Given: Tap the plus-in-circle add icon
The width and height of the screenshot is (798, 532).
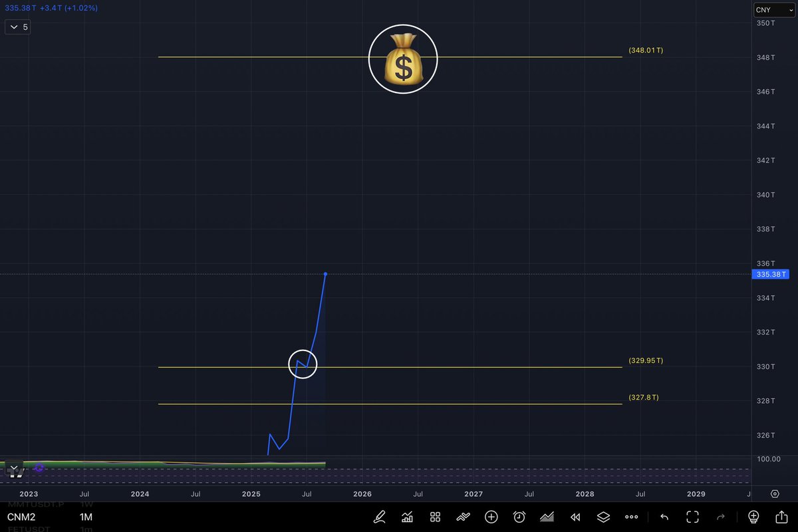Looking at the screenshot, I should pyautogui.click(x=491, y=517).
